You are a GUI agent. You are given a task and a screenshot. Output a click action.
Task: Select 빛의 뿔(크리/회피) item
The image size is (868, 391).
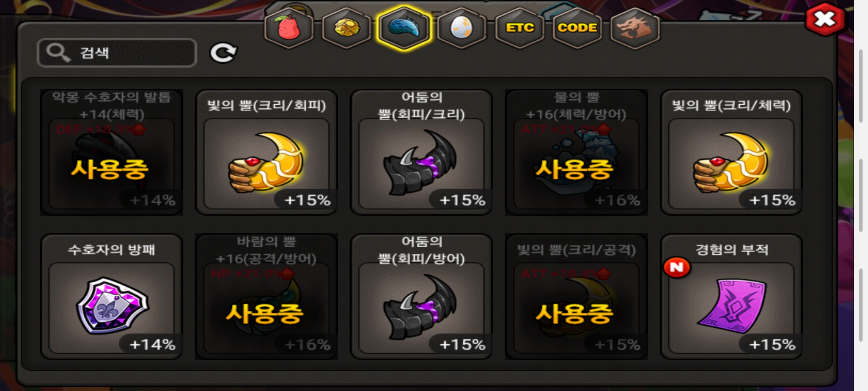[x=267, y=152]
